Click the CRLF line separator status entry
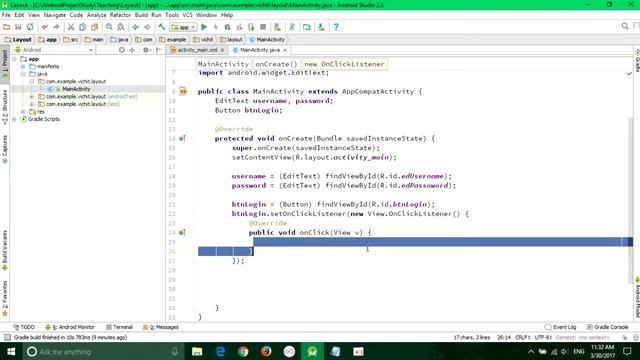The height and width of the screenshot is (360, 640). click(x=522, y=338)
